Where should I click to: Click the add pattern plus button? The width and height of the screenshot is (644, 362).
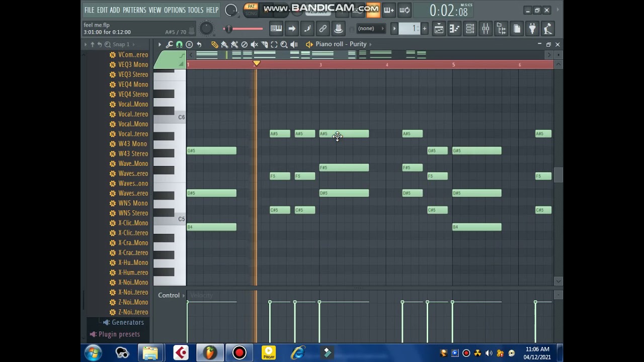coord(424,29)
